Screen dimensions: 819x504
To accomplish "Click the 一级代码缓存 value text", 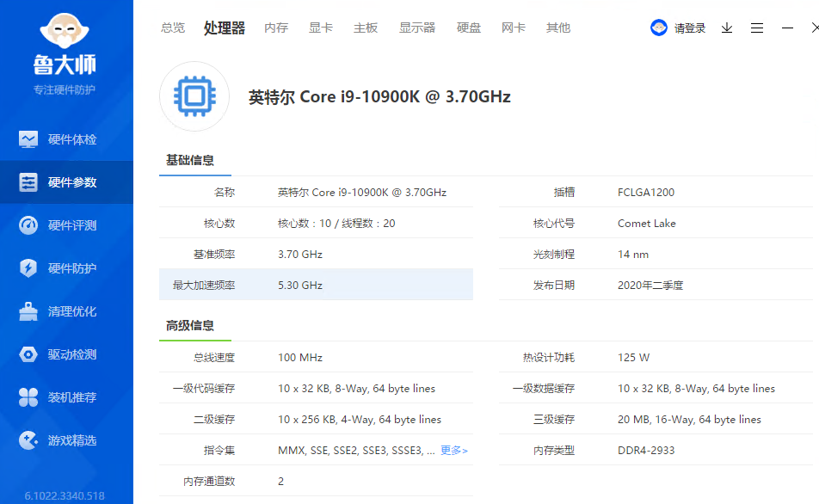I will 357,389.
